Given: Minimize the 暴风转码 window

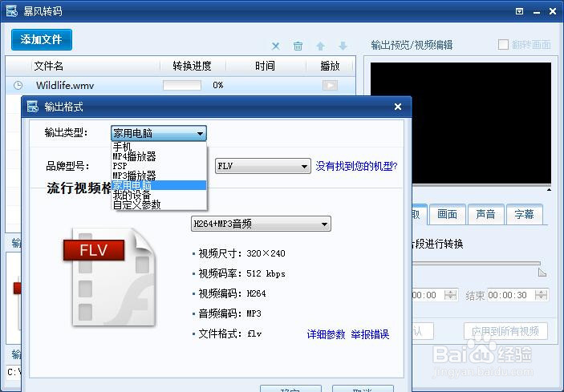Looking at the screenshot, I should coord(537,12).
